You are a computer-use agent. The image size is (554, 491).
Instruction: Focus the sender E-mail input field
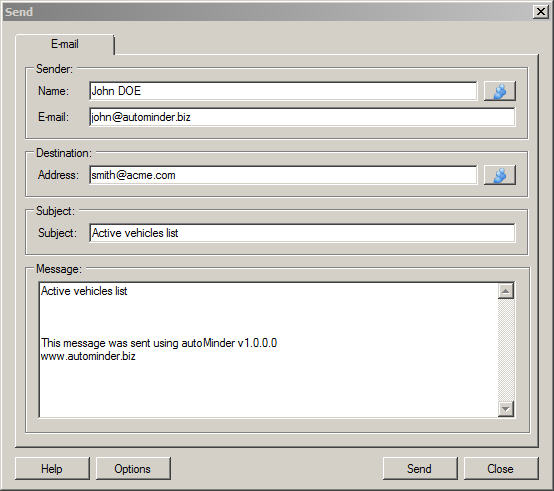coord(302,117)
